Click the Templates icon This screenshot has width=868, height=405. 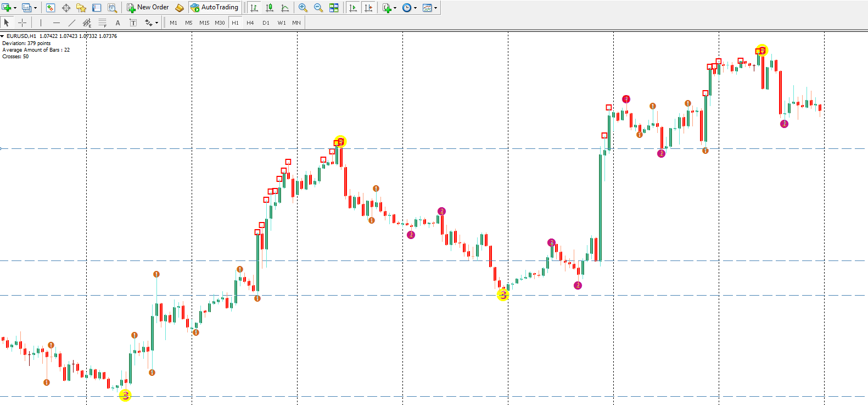pyautogui.click(x=427, y=8)
